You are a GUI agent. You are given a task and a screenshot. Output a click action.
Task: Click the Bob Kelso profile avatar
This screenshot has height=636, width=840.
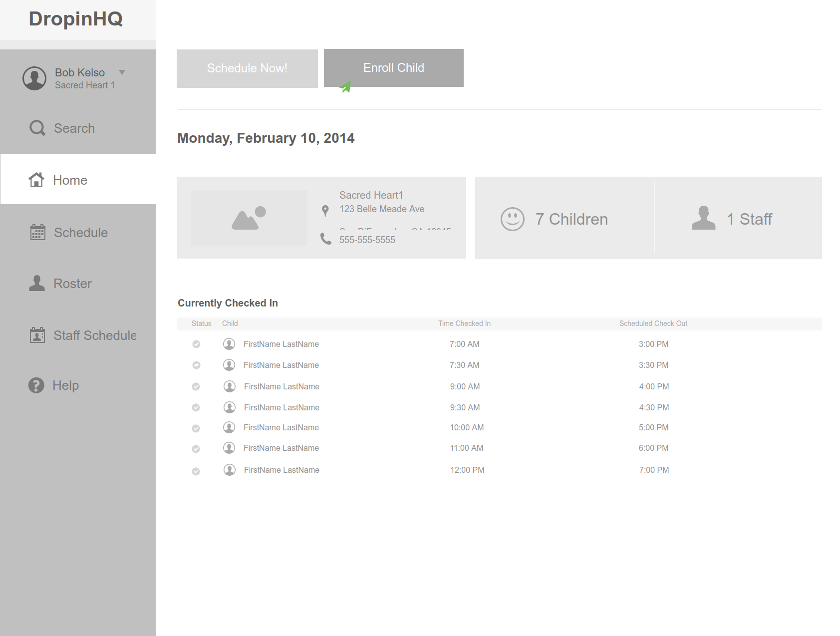click(34, 78)
